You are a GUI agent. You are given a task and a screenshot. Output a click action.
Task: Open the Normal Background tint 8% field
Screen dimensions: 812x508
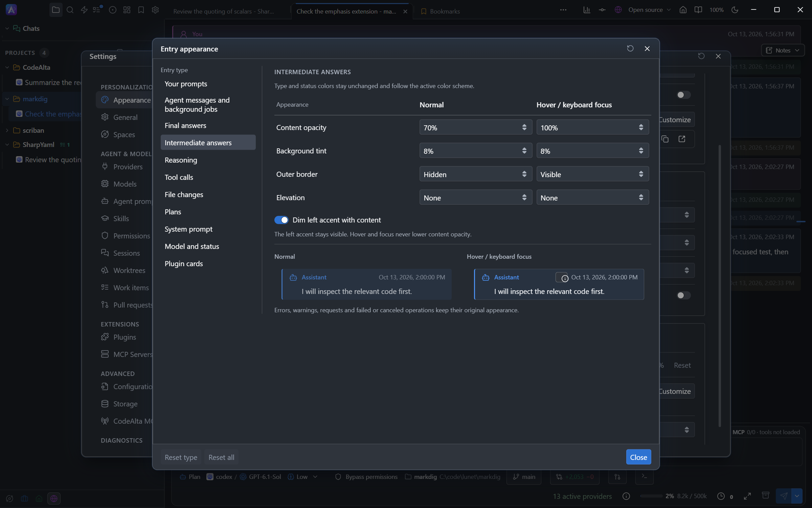pos(475,151)
